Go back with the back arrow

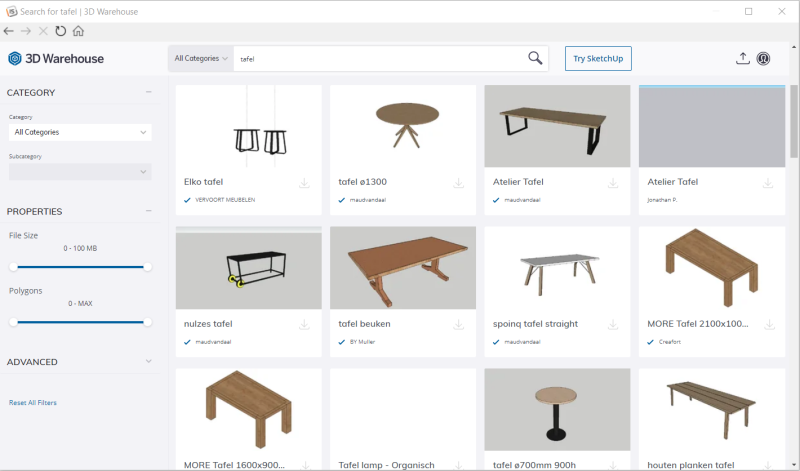click(x=9, y=31)
